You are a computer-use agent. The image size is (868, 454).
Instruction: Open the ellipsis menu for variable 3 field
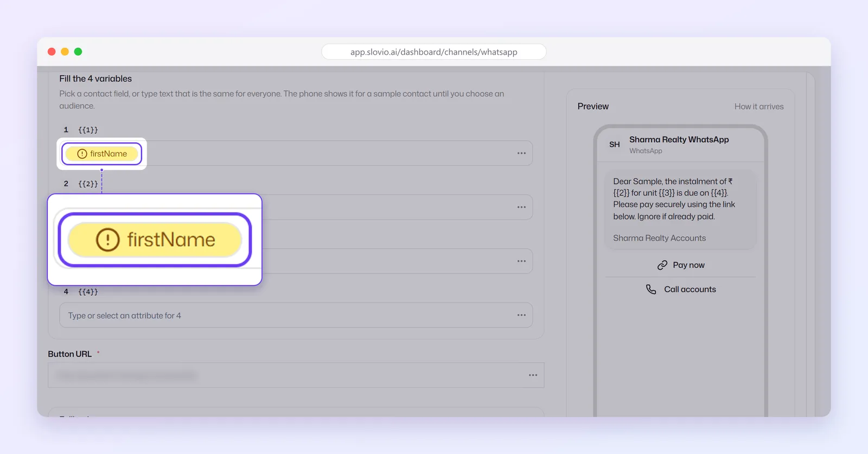521,261
